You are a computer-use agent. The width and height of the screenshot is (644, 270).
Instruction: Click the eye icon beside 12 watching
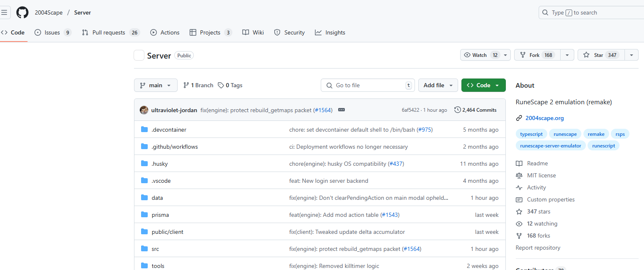point(519,223)
